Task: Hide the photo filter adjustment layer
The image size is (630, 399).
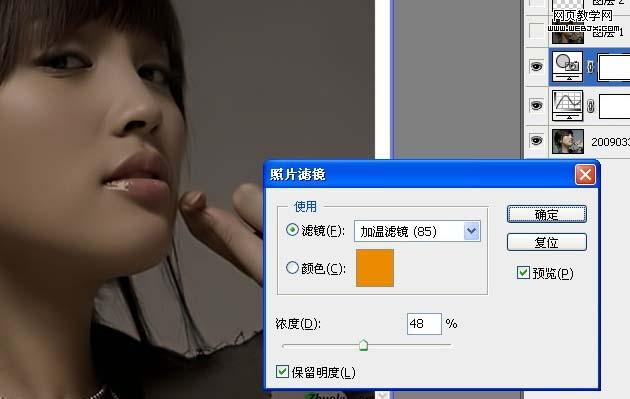Action: 536,66
